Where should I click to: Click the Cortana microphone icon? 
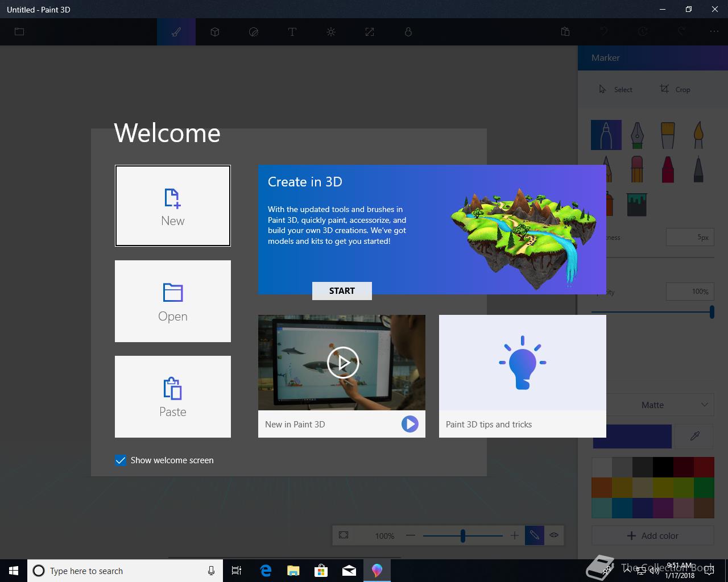(x=211, y=571)
